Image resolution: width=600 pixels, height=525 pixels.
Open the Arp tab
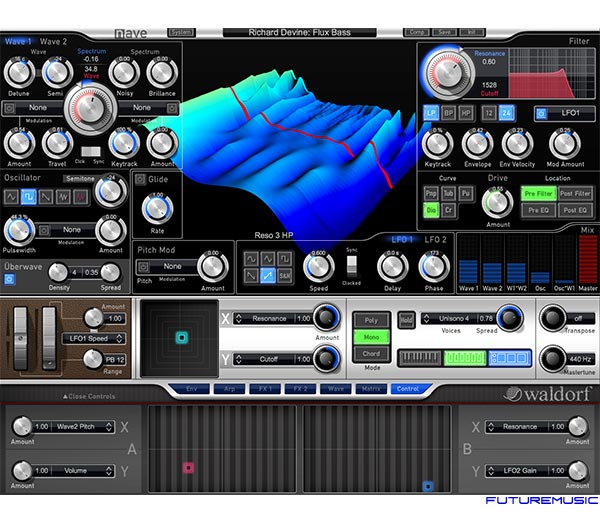pyautogui.click(x=230, y=389)
